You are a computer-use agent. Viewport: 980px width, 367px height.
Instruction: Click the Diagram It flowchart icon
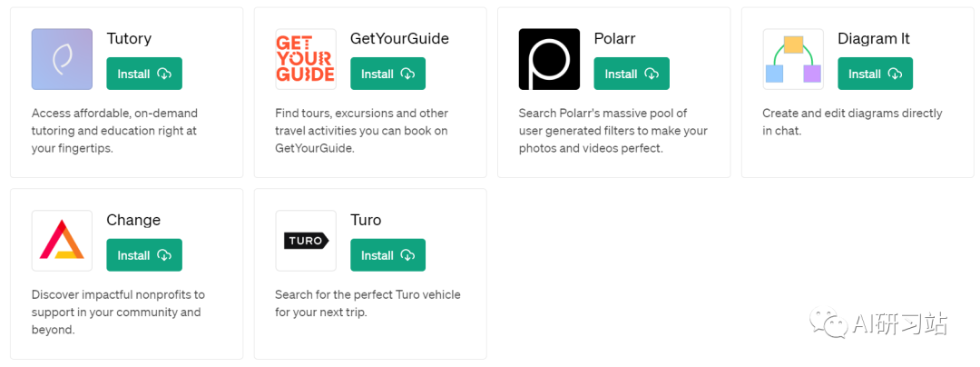pyautogui.click(x=793, y=59)
